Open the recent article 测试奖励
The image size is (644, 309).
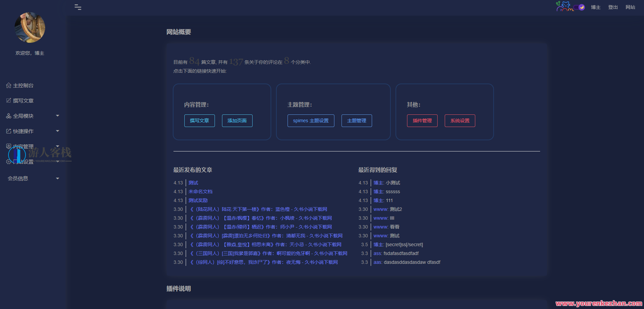tap(198, 200)
